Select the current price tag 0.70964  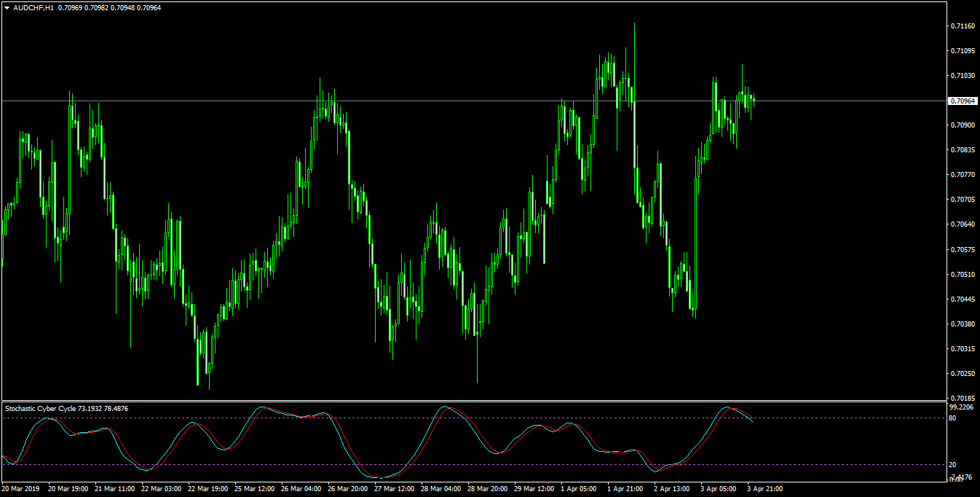tap(962, 101)
